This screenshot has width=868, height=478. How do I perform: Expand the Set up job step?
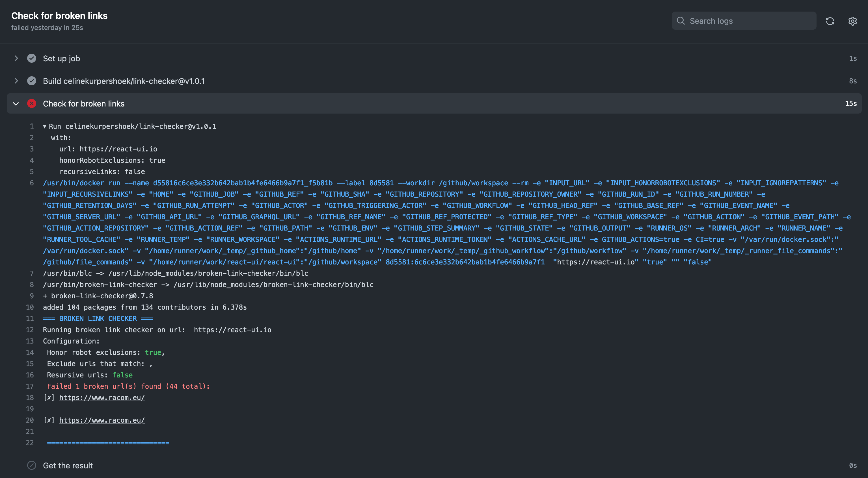(16, 58)
